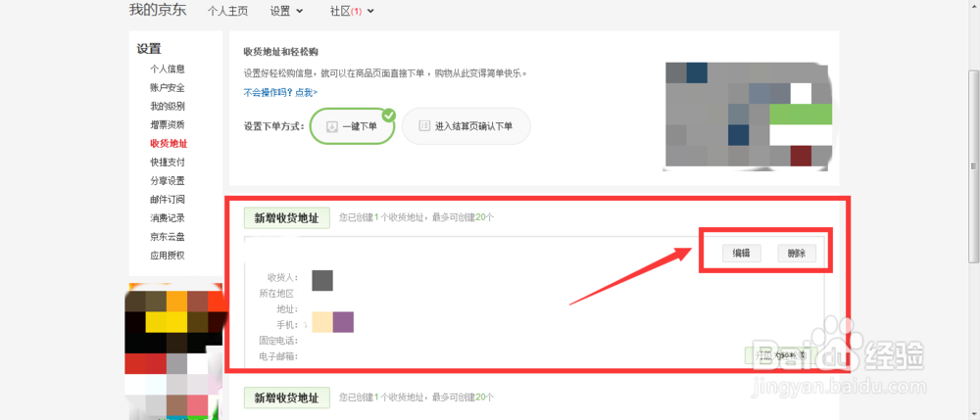The height and width of the screenshot is (420, 980).
Task: Click the upper 新增收货地址 button
Action: [286, 218]
